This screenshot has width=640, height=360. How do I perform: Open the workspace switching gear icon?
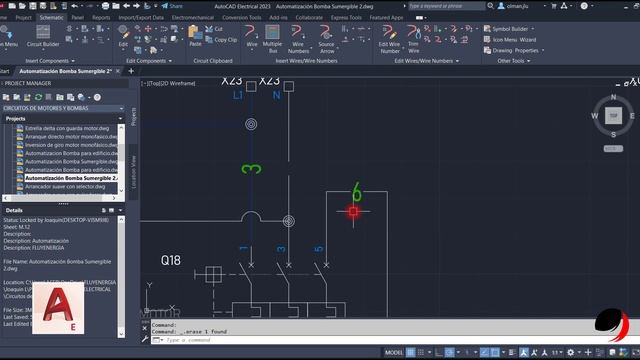pos(571,352)
